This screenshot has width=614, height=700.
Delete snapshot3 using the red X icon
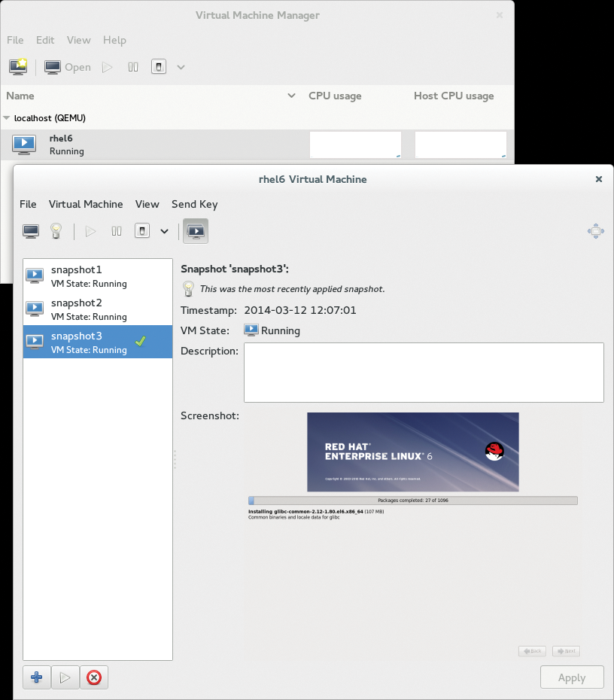93,677
